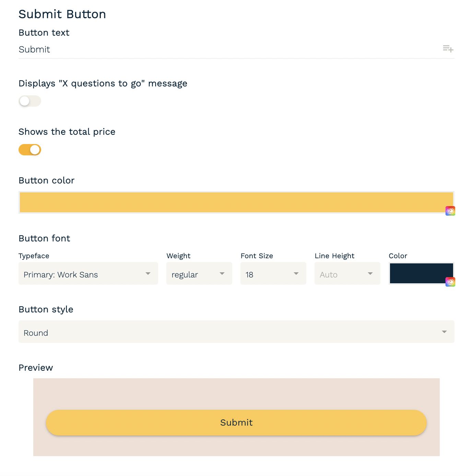
Task: Click the yellow Button color swatch bar
Action: [x=236, y=202]
